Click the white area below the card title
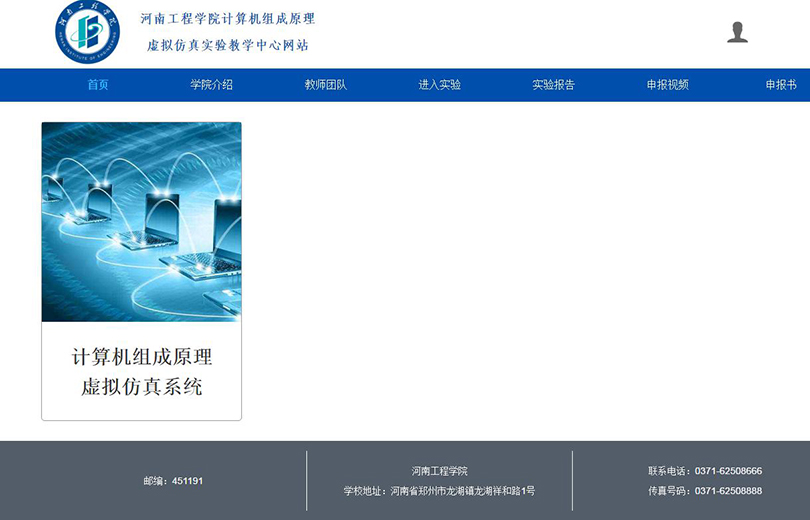The height and width of the screenshot is (520, 810). (x=141, y=410)
